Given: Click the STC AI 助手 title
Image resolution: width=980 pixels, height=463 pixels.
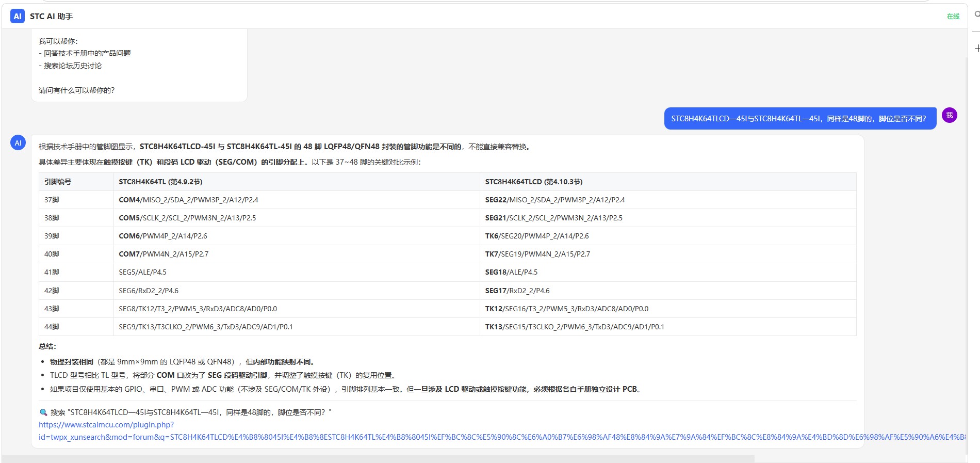Looking at the screenshot, I should pyautogui.click(x=51, y=17).
